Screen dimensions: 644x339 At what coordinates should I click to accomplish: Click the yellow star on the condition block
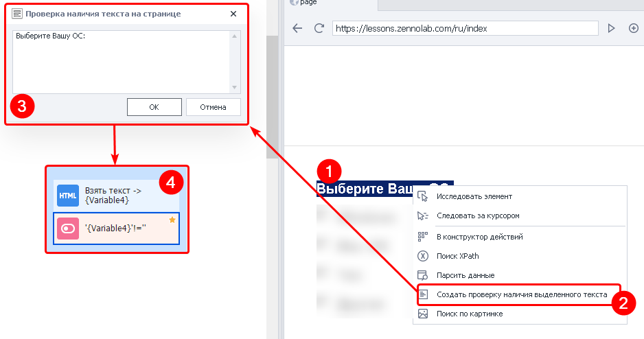coord(172,220)
